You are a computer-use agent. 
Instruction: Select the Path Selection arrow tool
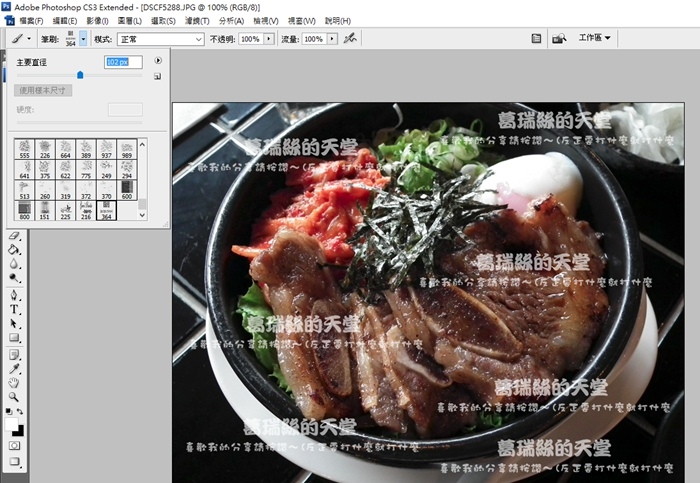click(x=14, y=324)
